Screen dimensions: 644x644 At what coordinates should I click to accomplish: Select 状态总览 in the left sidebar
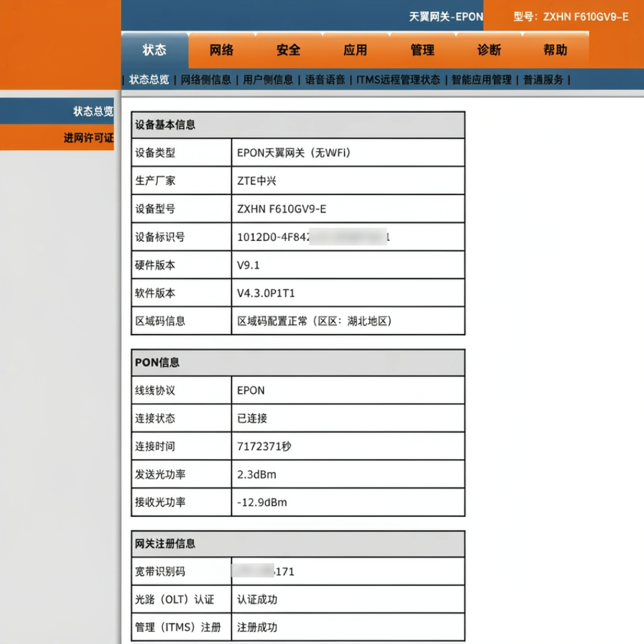tap(57, 111)
